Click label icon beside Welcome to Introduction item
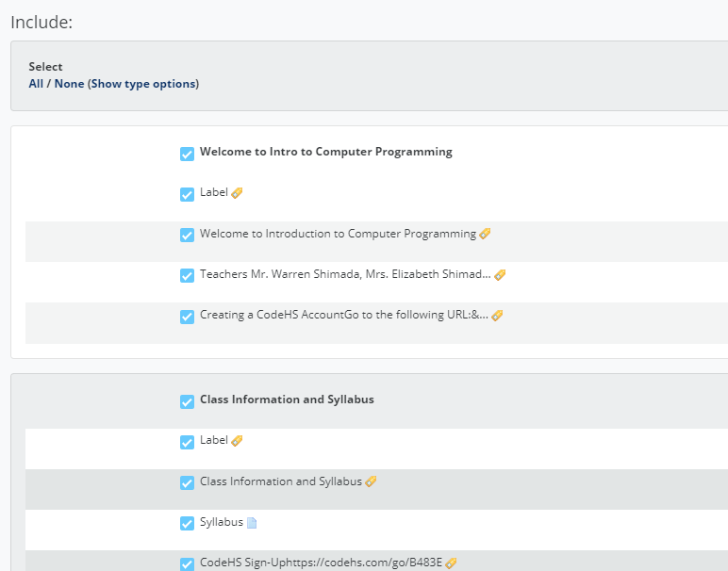Screen dimensions: 728x571 point(485,234)
